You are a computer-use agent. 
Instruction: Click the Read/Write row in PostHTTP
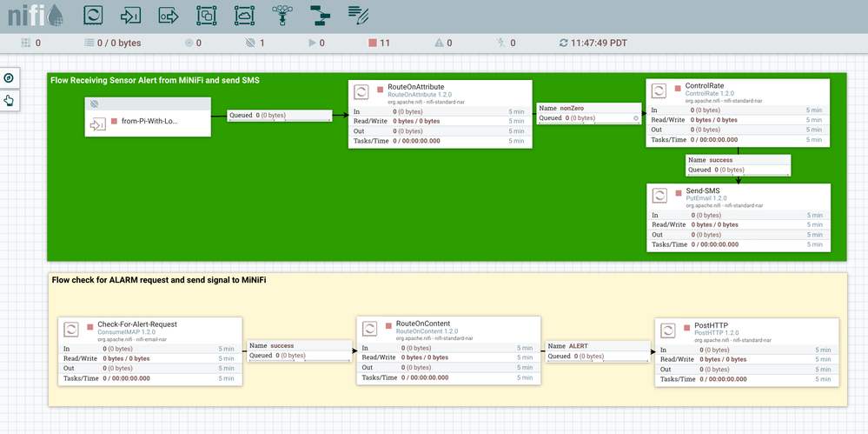pos(746,360)
